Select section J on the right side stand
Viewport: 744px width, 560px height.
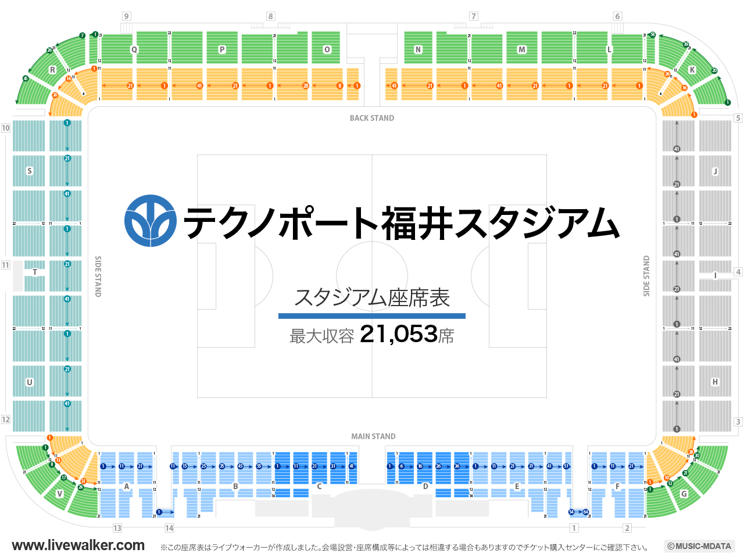click(x=716, y=171)
